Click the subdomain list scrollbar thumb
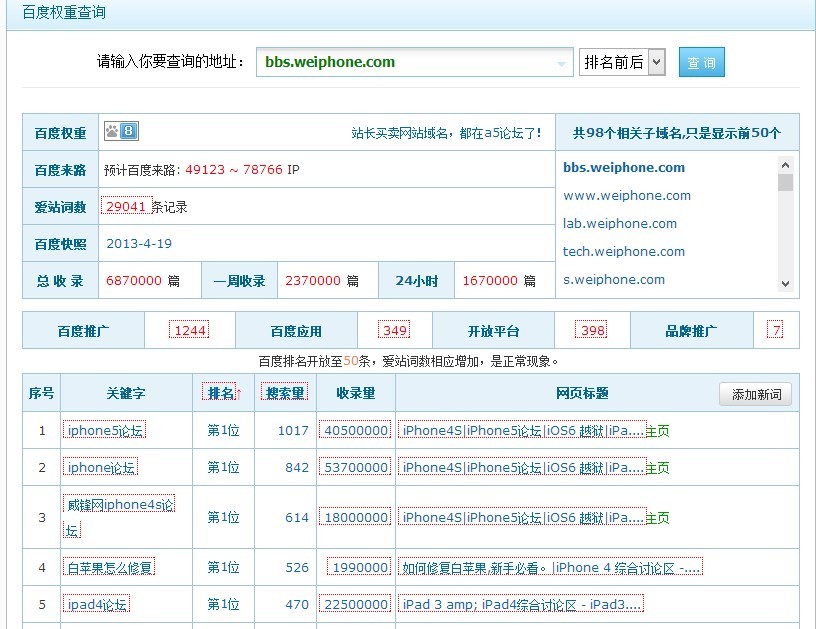816x629 pixels. coord(785,183)
